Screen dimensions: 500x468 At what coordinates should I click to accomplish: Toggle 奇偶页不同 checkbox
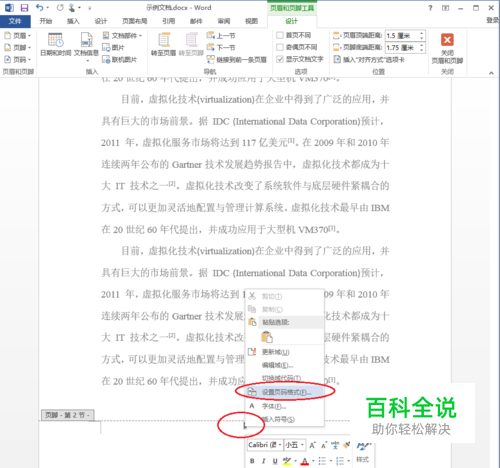click(x=280, y=47)
